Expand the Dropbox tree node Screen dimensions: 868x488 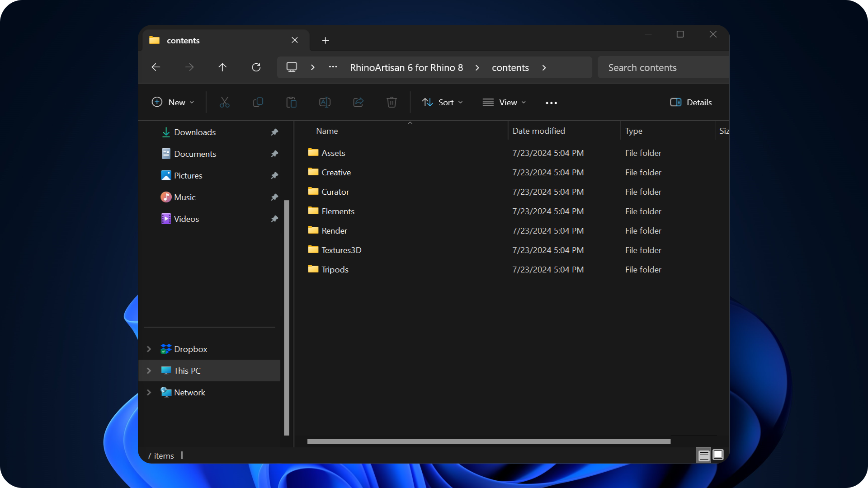coord(149,349)
